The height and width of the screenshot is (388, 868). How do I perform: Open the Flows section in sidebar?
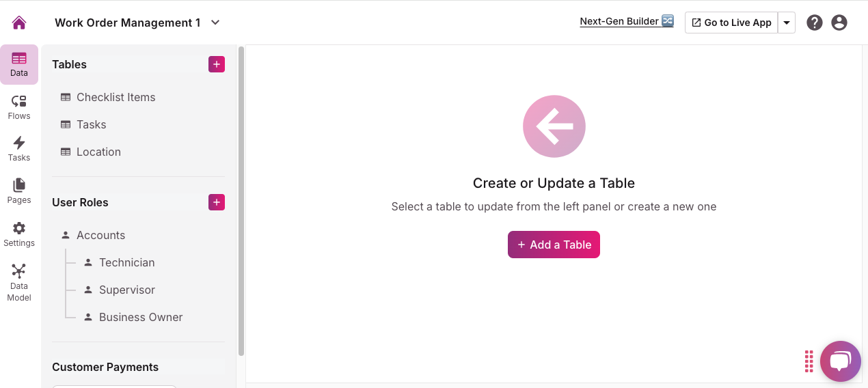pos(19,107)
